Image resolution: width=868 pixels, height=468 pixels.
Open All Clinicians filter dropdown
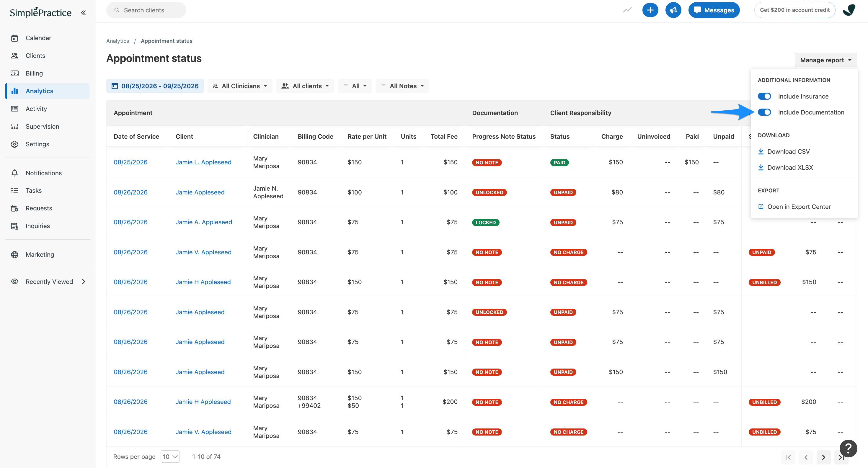point(240,86)
